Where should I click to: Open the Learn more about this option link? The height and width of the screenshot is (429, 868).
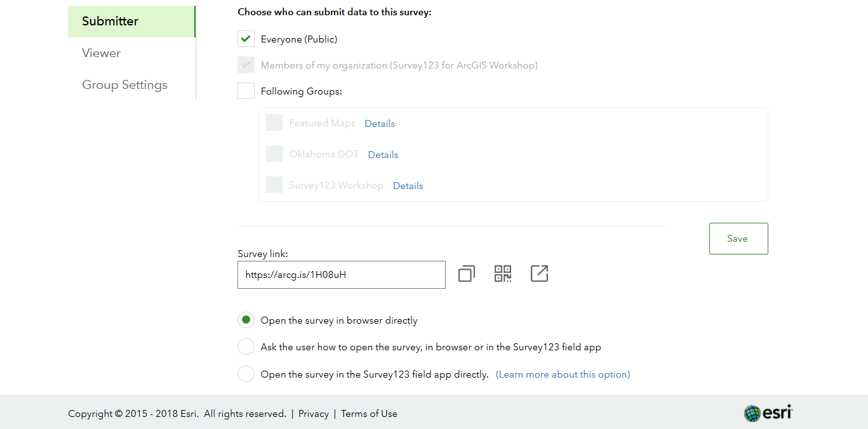point(563,374)
